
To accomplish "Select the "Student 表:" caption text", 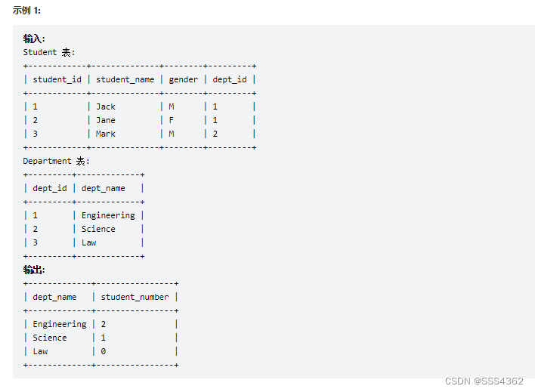I will 49,52.
